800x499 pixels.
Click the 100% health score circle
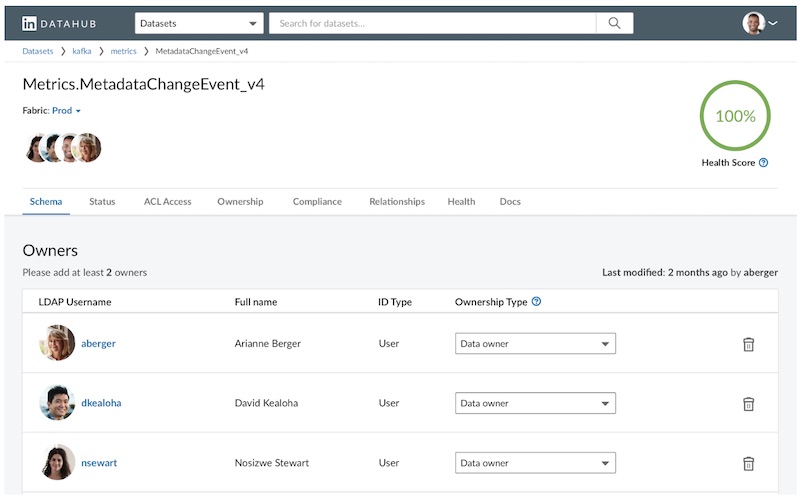tap(735, 116)
